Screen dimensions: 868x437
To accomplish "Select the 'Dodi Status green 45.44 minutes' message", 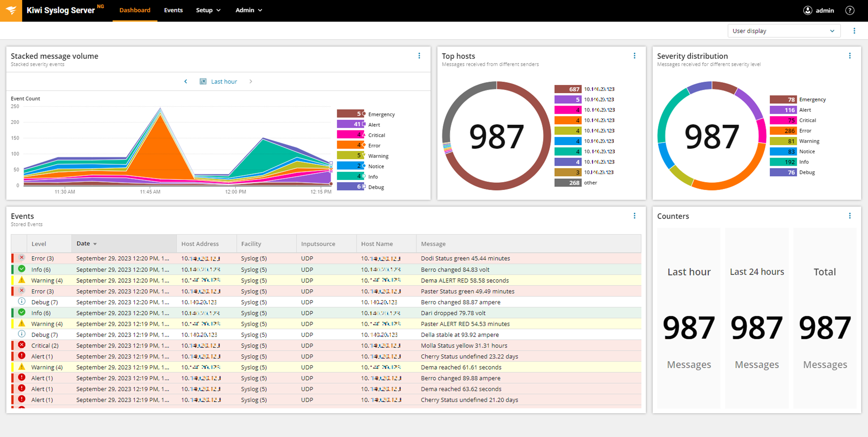I will [465, 258].
